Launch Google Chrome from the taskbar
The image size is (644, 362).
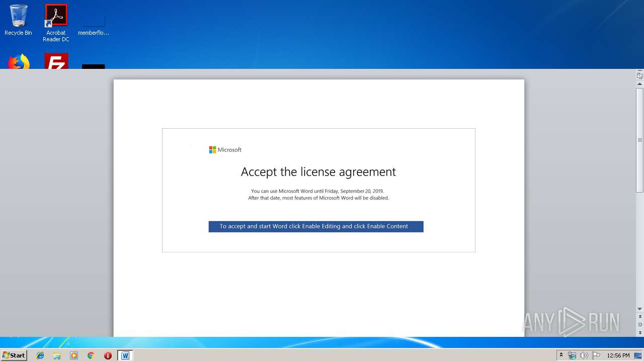point(91,355)
